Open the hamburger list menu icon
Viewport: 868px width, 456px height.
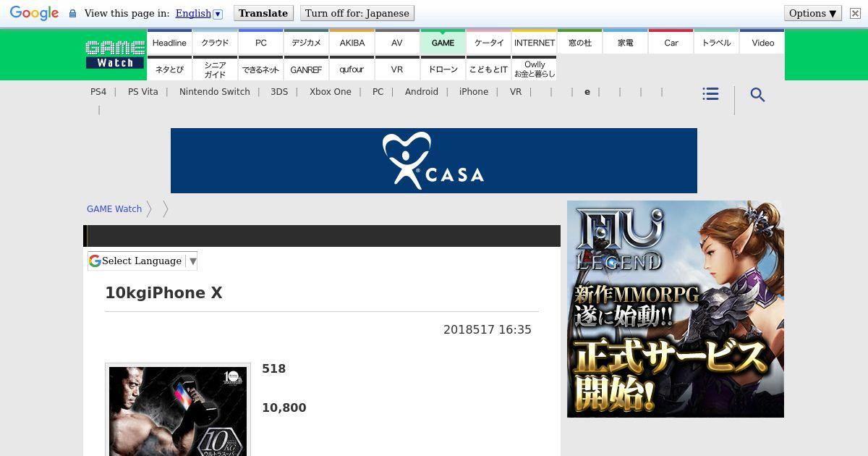tap(710, 94)
